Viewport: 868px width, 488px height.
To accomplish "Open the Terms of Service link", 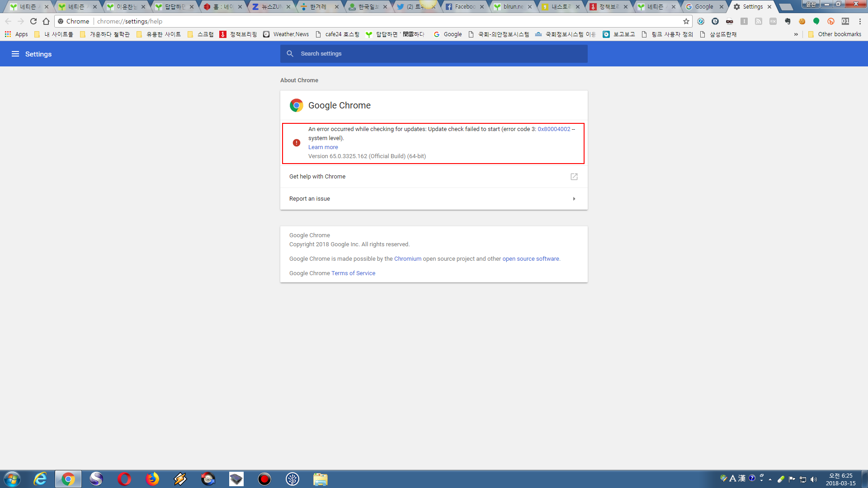I will click(353, 273).
